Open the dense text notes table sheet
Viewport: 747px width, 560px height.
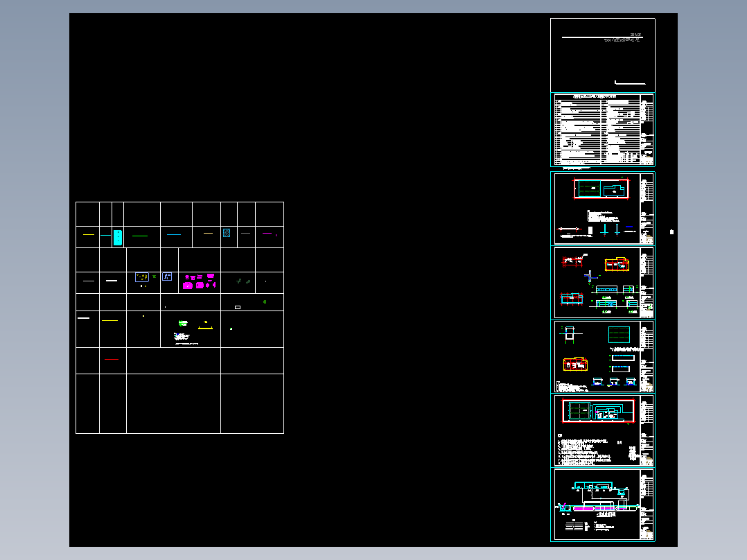603,130
